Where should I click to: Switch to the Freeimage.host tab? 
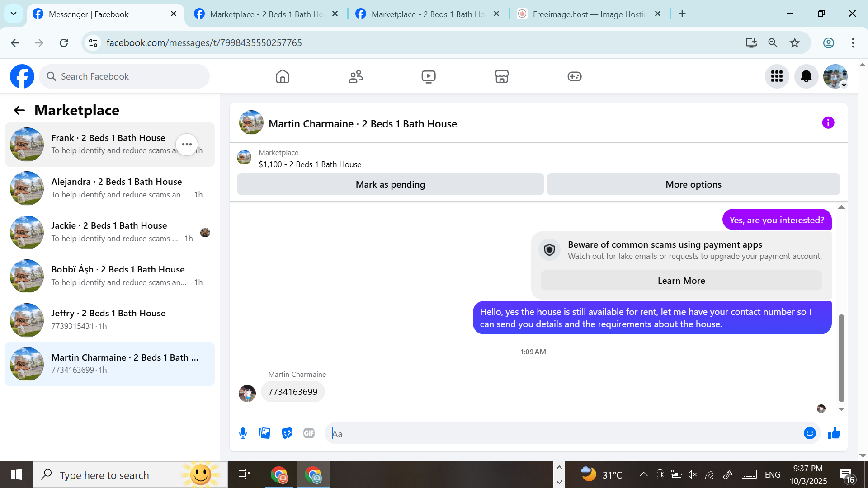(590, 14)
